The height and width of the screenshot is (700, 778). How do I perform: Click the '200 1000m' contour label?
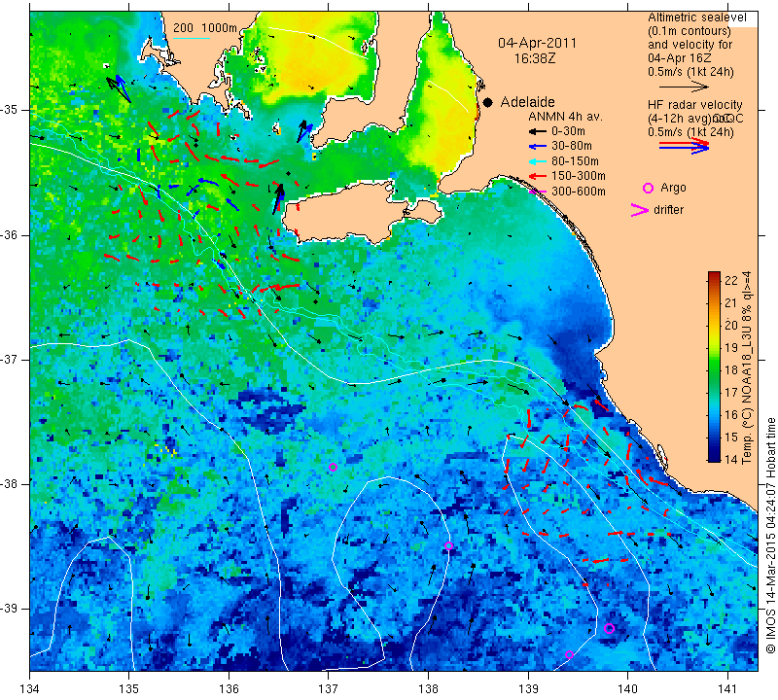(205, 28)
